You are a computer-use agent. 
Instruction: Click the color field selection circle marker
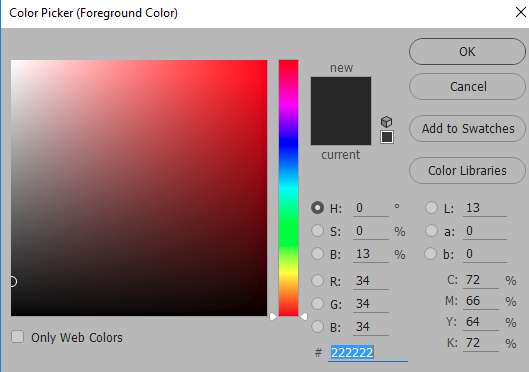12,282
